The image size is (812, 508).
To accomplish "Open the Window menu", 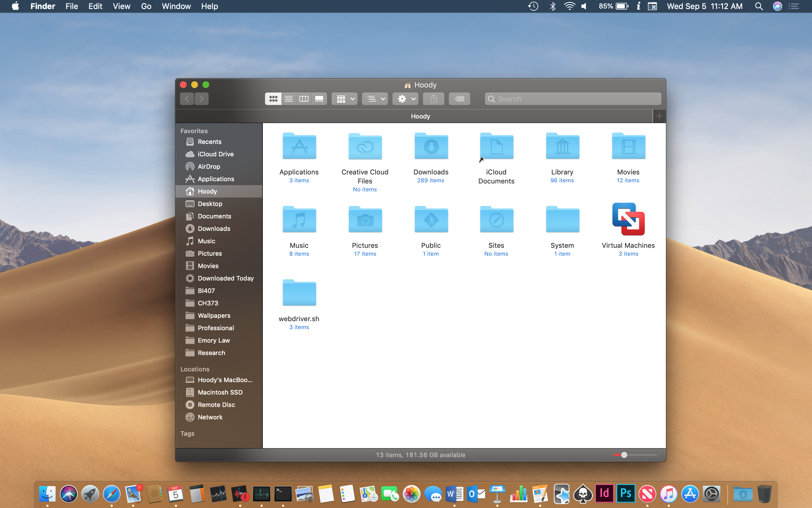I will [x=176, y=6].
